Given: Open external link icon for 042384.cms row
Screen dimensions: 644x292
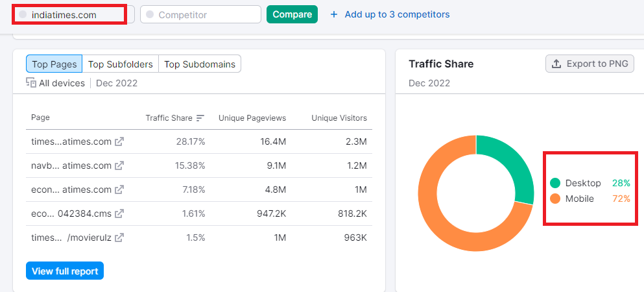Looking at the screenshot, I should click(119, 213).
